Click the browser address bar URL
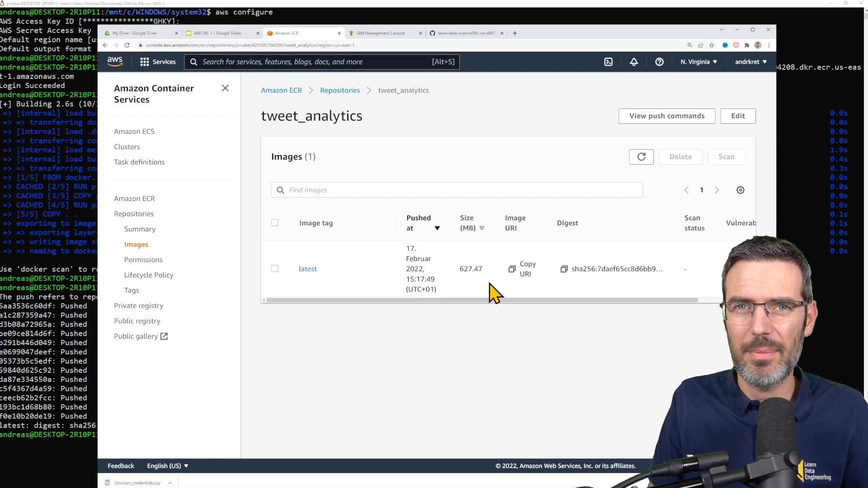 click(250, 45)
